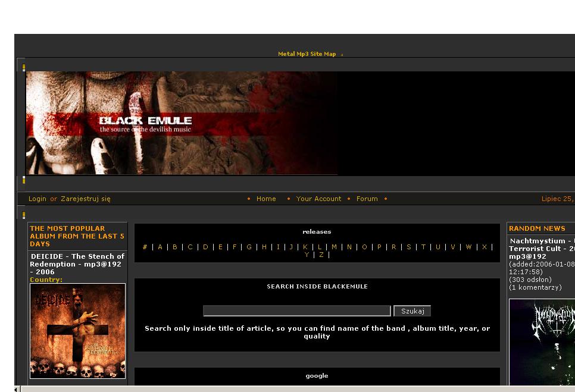Image resolution: width=575 pixels, height=392 pixels.
Task: Click the 'Country:' label under Deicide
Action: point(46,280)
